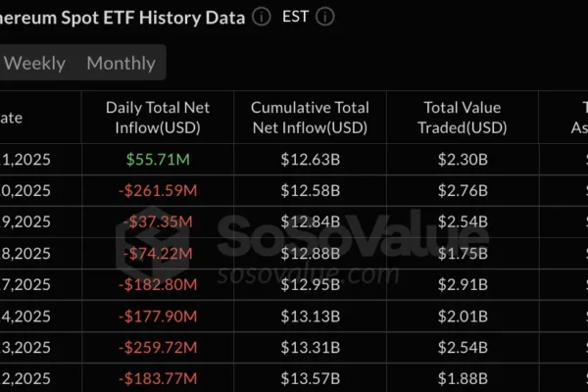Screen dimensions: 588x392
Task: Click the $1.88B total value traded cell
Action: click(x=463, y=378)
